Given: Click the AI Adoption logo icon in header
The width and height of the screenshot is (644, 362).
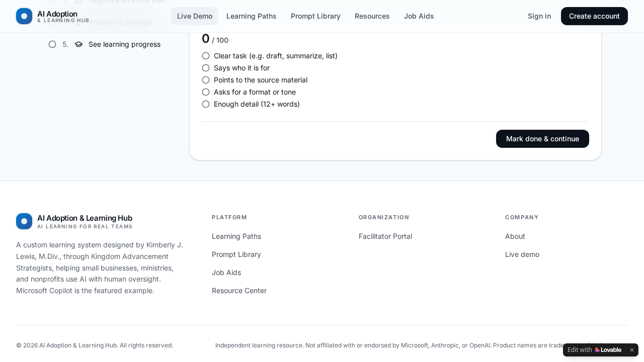Looking at the screenshot, I should coord(24,16).
